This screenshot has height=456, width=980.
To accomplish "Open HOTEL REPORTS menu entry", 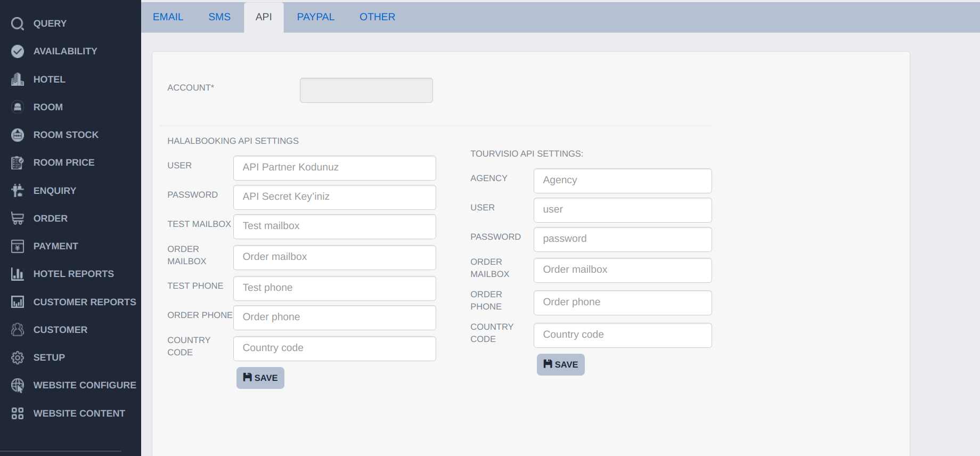I will pyautogui.click(x=73, y=274).
